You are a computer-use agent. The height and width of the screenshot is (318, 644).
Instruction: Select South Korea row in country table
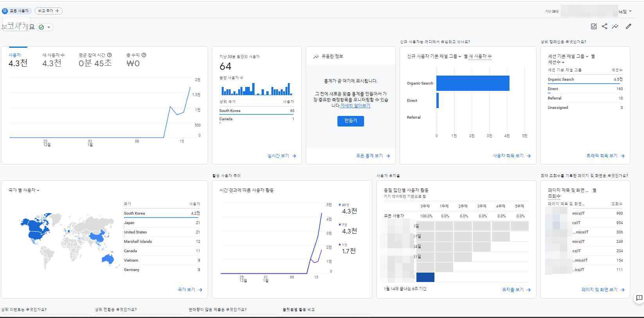coord(162,213)
